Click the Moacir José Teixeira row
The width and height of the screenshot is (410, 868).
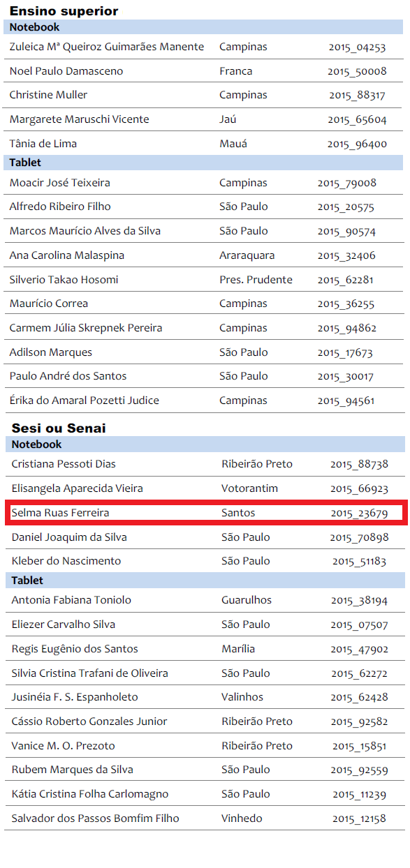203,183
